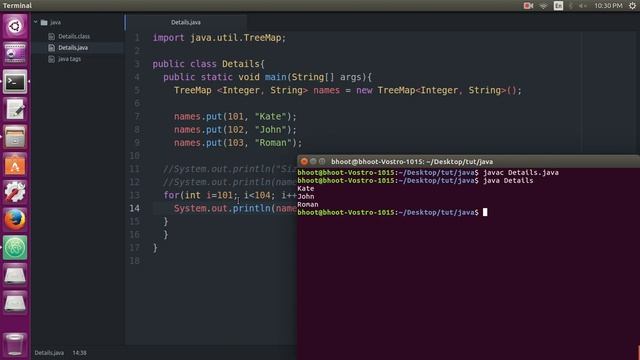640x360 pixels.
Task: Click 'java Details' command in terminal
Action: tap(508, 180)
